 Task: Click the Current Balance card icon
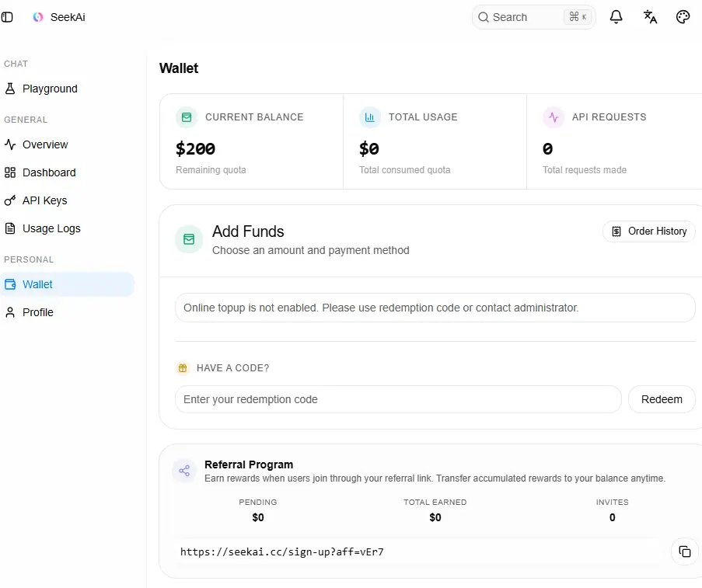(187, 117)
